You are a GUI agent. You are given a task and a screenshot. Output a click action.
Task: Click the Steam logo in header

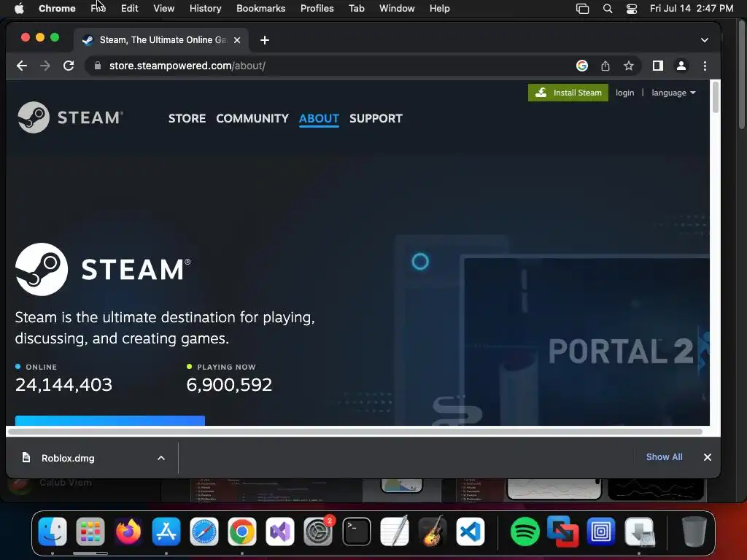(x=71, y=117)
